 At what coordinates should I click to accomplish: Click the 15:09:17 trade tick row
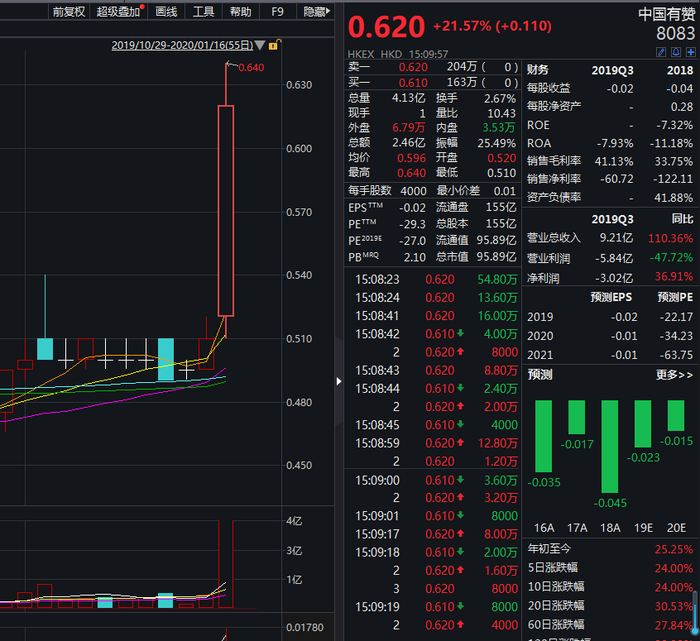coord(432,534)
